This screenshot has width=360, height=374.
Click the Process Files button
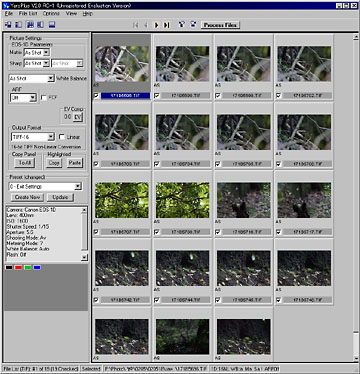(x=220, y=25)
